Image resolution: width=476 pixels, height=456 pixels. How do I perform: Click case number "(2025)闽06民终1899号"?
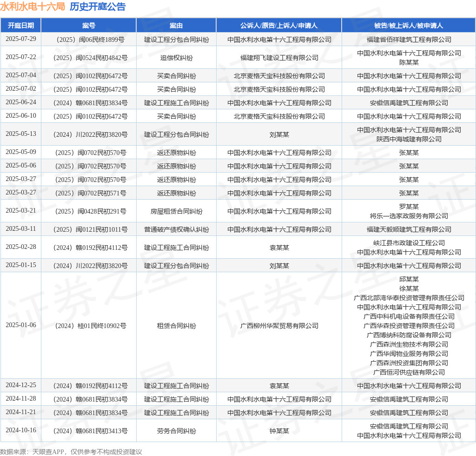point(89,40)
